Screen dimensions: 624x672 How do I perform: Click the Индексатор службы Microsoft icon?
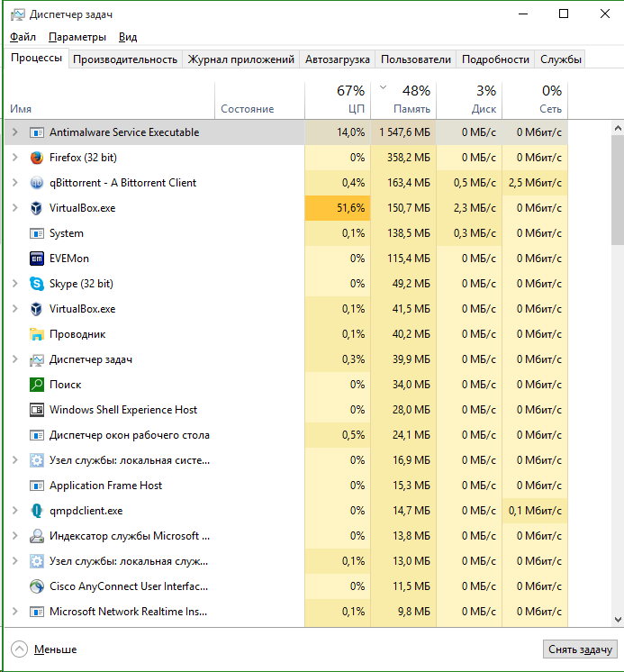36,536
